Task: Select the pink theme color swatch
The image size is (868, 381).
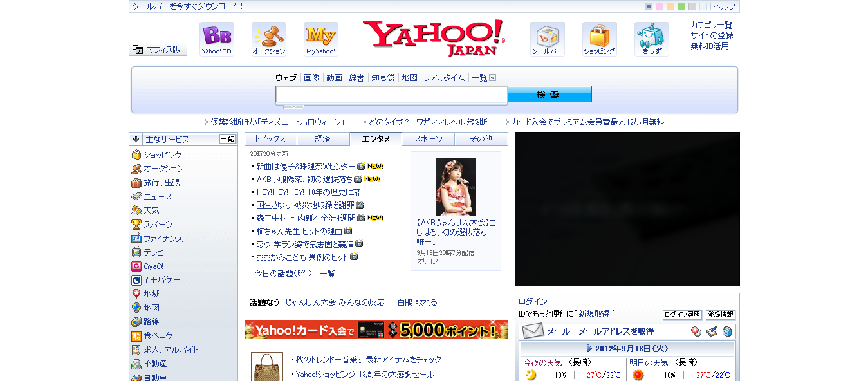Action: click(x=660, y=6)
